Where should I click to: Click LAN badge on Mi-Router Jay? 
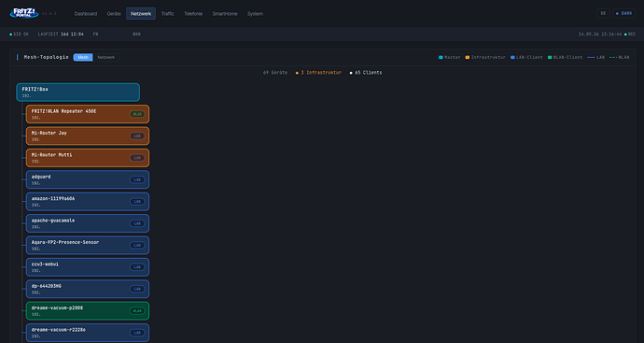pyautogui.click(x=137, y=136)
